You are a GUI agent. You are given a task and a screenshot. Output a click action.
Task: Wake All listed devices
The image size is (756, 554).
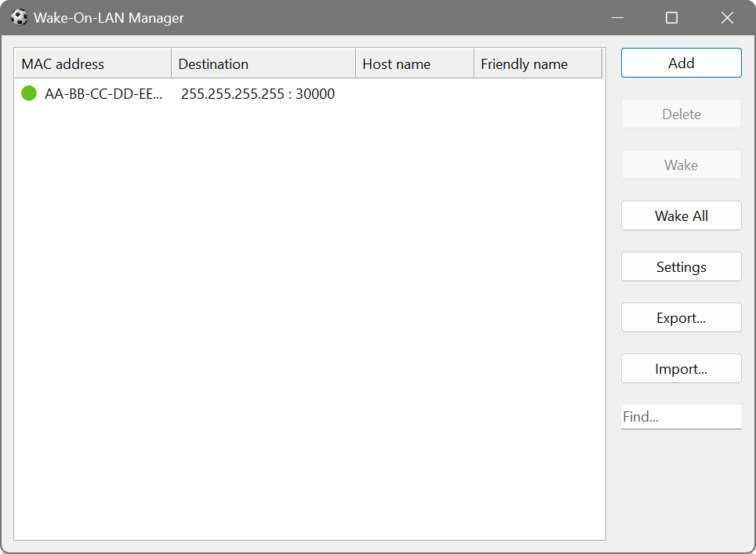pyautogui.click(x=681, y=215)
